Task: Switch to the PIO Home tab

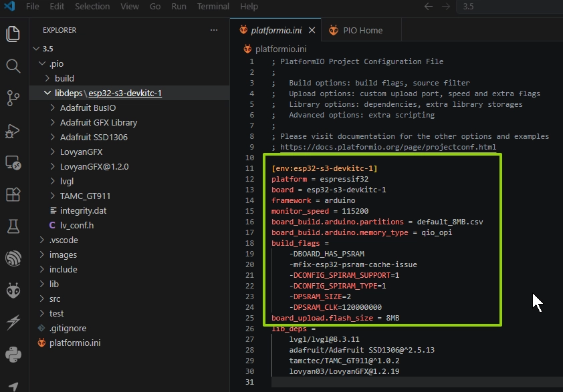Action: (x=361, y=31)
